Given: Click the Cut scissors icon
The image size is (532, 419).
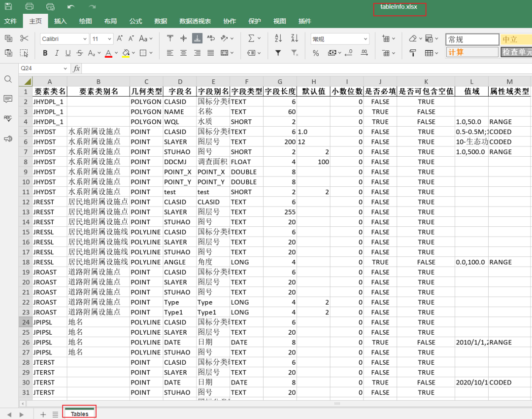Looking at the screenshot, I should tap(24, 38).
